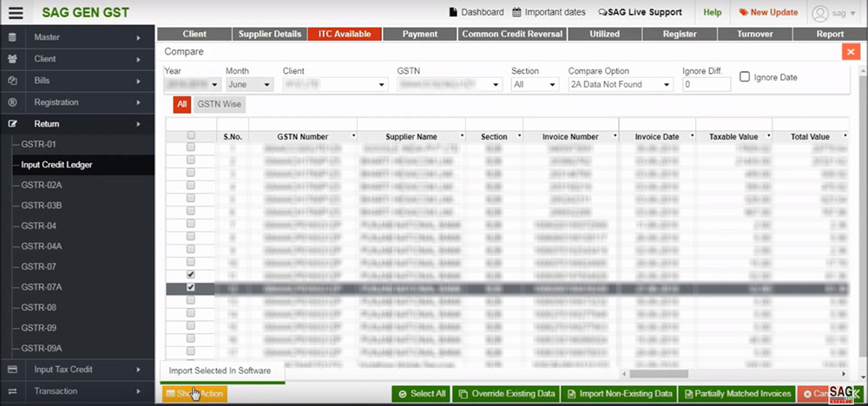Open SAG Live Support chat
This screenshot has height=406, width=868.
(x=640, y=12)
